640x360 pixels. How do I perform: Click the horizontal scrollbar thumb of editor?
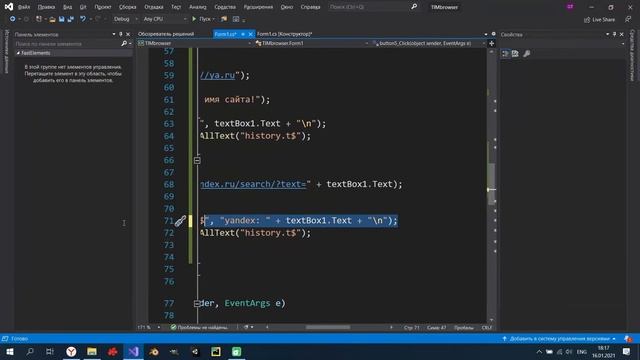(328, 327)
